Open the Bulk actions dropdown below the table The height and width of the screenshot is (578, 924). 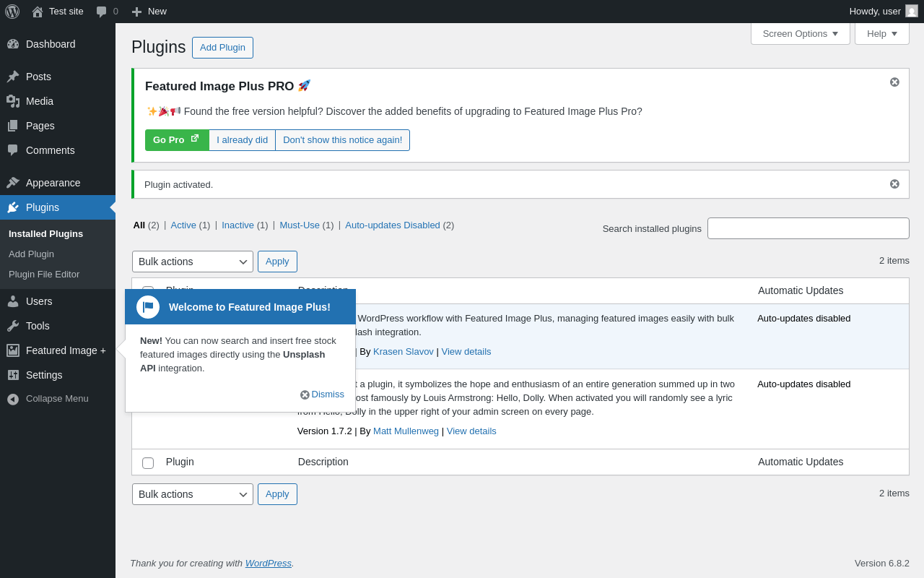193,494
